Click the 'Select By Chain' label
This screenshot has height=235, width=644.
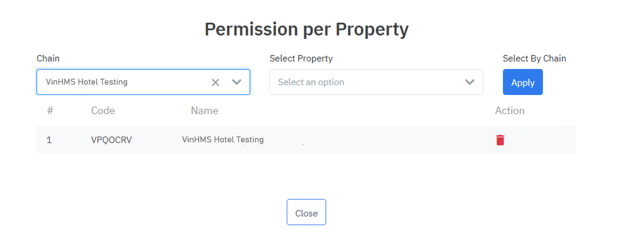coord(534,58)
